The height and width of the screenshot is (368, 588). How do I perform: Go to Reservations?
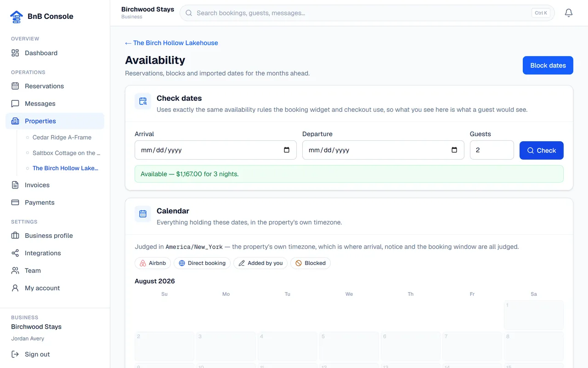55,86
